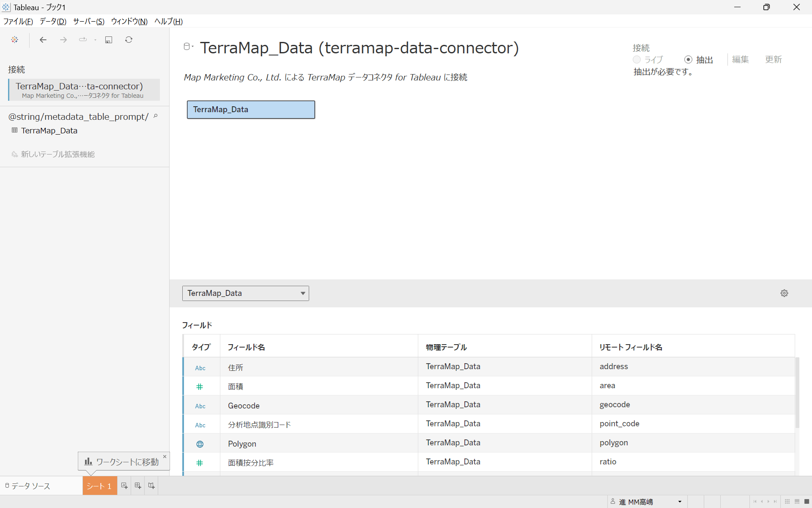Click the save icon in toolbar

[109, 40]
